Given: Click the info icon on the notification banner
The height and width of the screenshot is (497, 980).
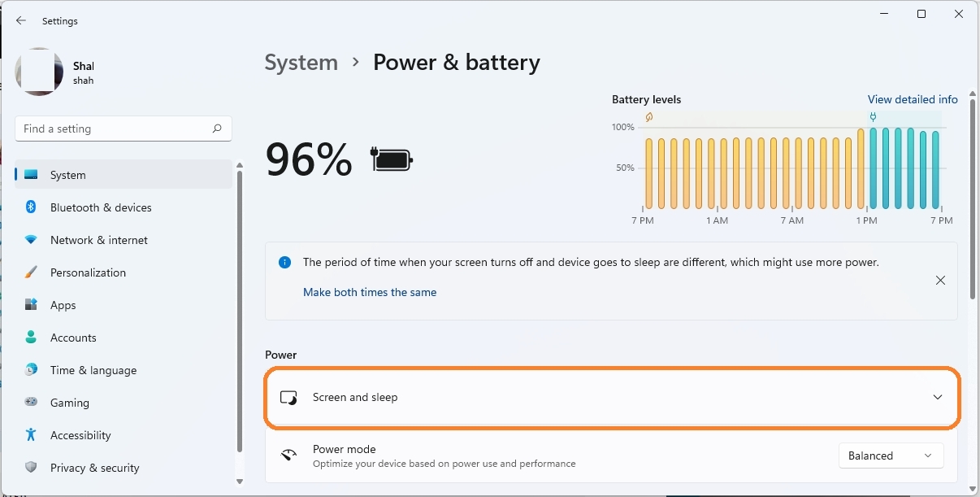Looking at the screenshot, I should tap(284, 262).
